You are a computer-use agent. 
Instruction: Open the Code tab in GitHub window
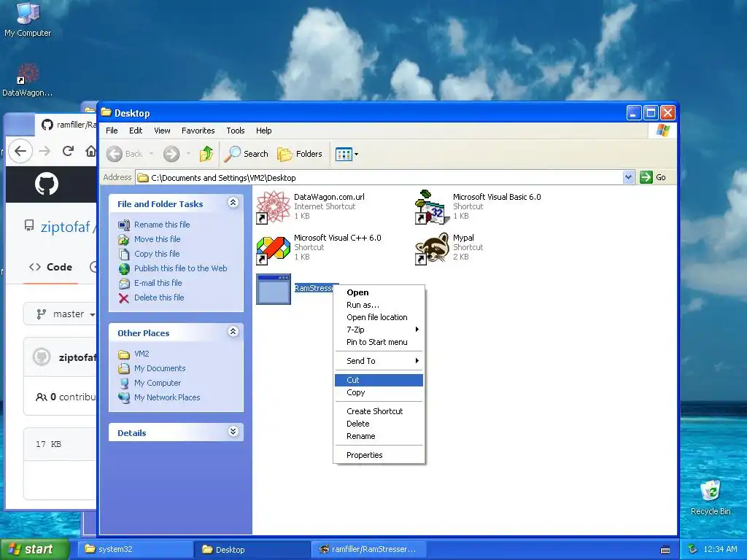tap(50, 267)
